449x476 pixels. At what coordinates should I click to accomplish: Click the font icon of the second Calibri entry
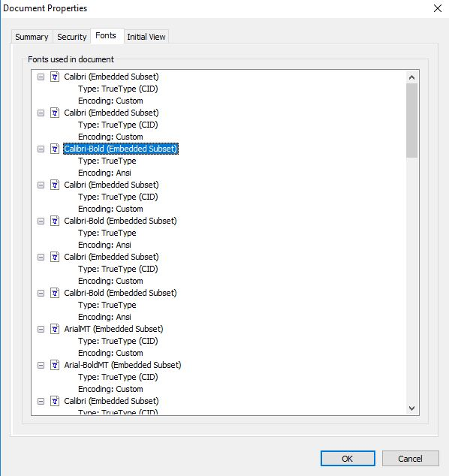(x=55, y=113)
